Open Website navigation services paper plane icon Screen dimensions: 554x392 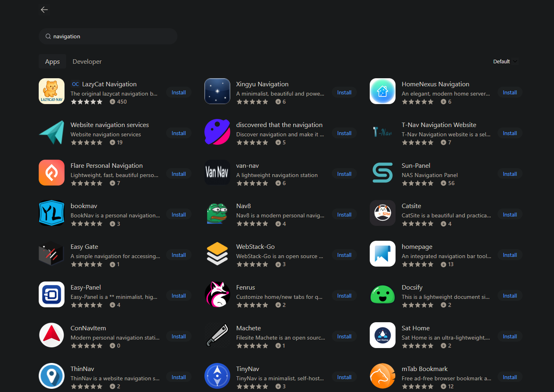(x=52, y=132)
